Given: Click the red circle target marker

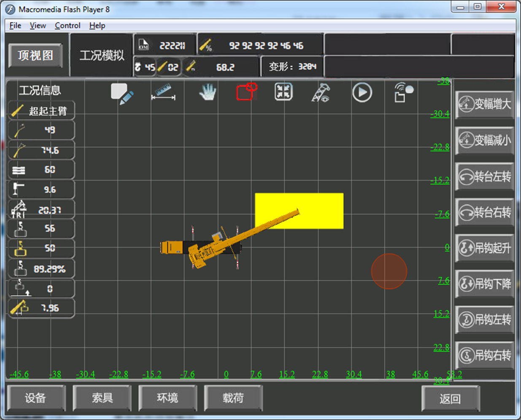Looking at the screenshot, I should tap(389, 271).
